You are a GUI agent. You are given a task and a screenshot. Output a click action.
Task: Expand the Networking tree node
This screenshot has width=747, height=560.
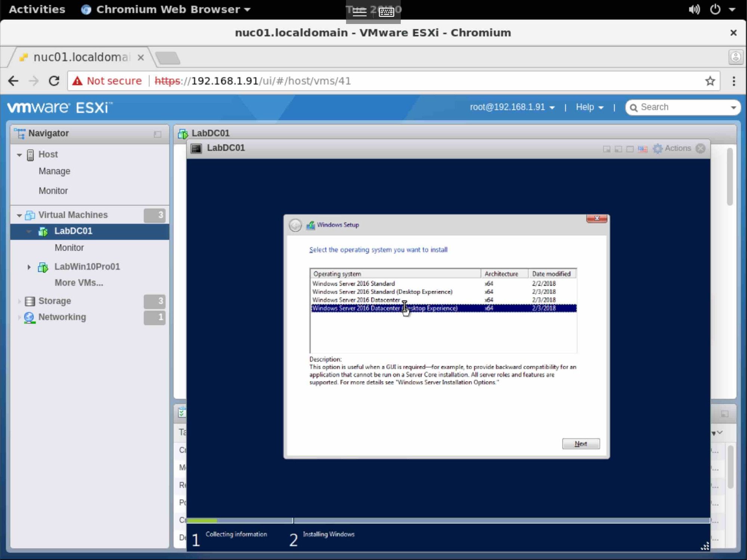pos(19,318)
